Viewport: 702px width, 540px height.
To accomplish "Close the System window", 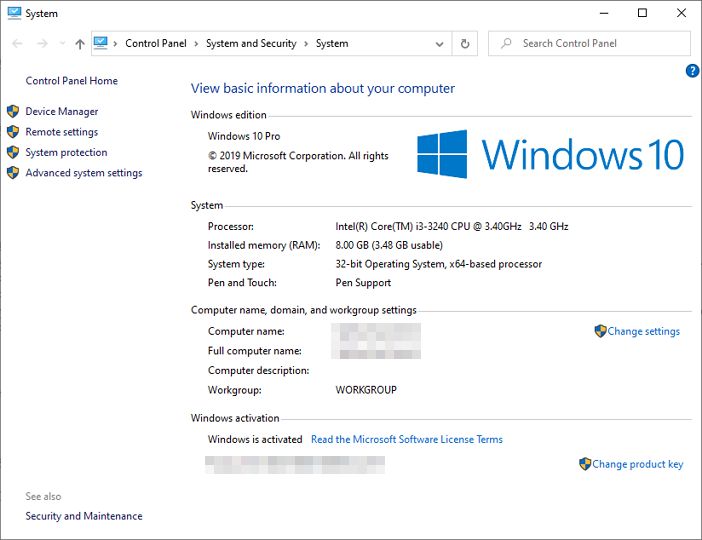I will (681, 13).
